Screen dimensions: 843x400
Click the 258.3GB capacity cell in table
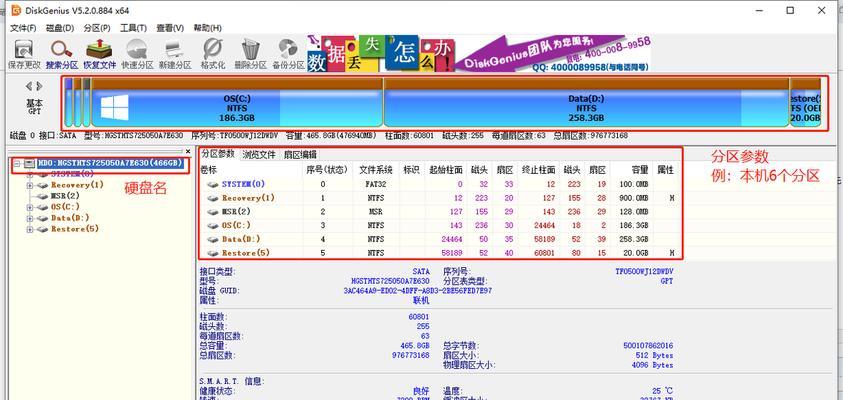[x=634, y=239]
